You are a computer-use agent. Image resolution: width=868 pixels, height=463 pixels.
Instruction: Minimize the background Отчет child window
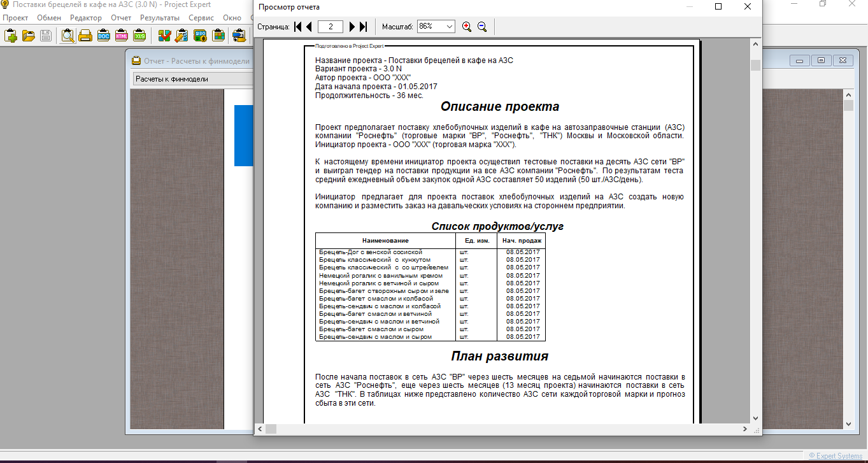799,61
